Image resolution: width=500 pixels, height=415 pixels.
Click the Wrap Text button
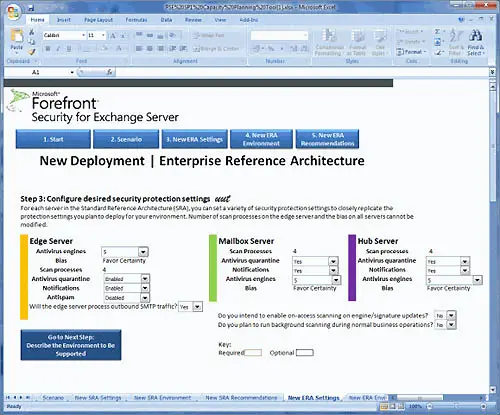pyautogui.click(x=209, y=35)
